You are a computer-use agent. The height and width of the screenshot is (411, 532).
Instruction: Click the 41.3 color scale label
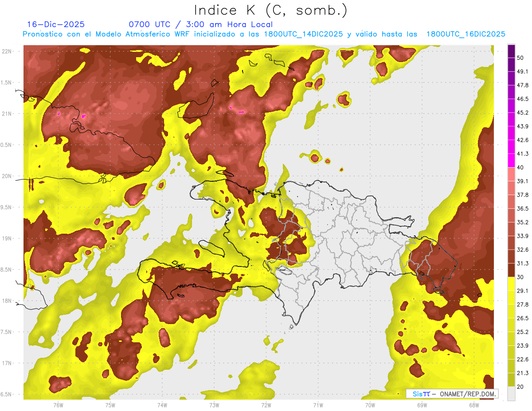[x=523, y=154]
